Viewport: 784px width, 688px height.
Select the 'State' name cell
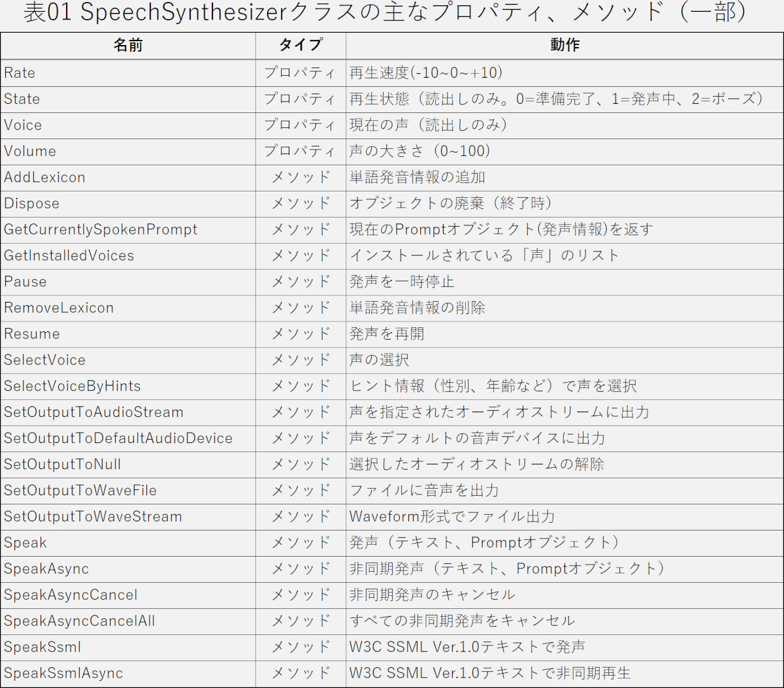click(x=128, y=99)
